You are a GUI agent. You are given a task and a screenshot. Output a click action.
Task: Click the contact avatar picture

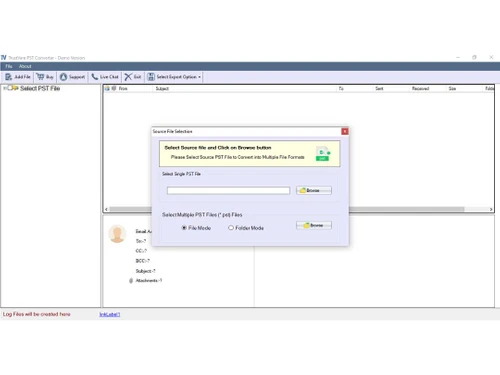pyautogui.click(x=117, y=234)
